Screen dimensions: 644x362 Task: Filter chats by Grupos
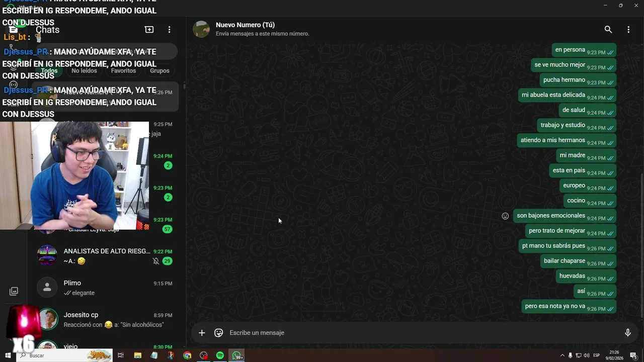click(x=159, y=71)
